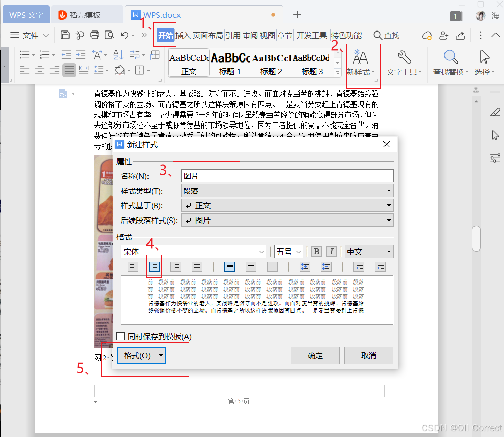Expand the styles gallery arrow
Viewport: 504px width, 437px height.
coord(338,73)
